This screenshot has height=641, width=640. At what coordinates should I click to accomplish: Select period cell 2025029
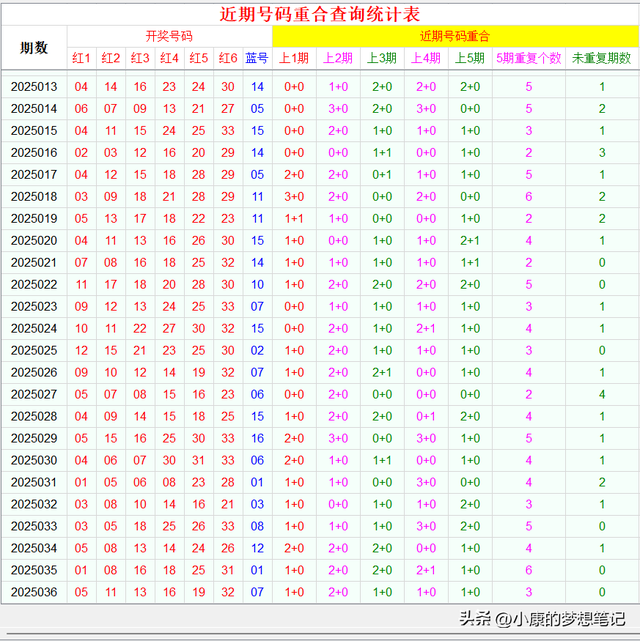(x=34, y=439)
